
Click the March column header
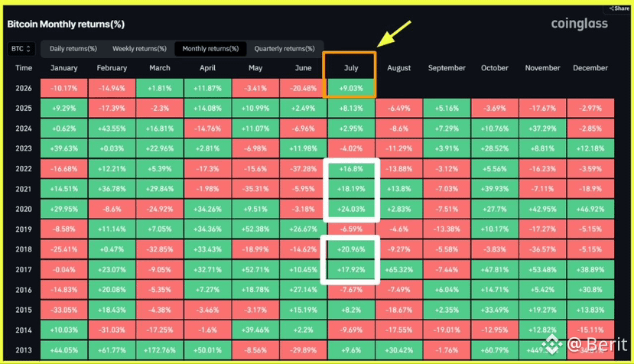pyautogui.click(x=160, y=68)
